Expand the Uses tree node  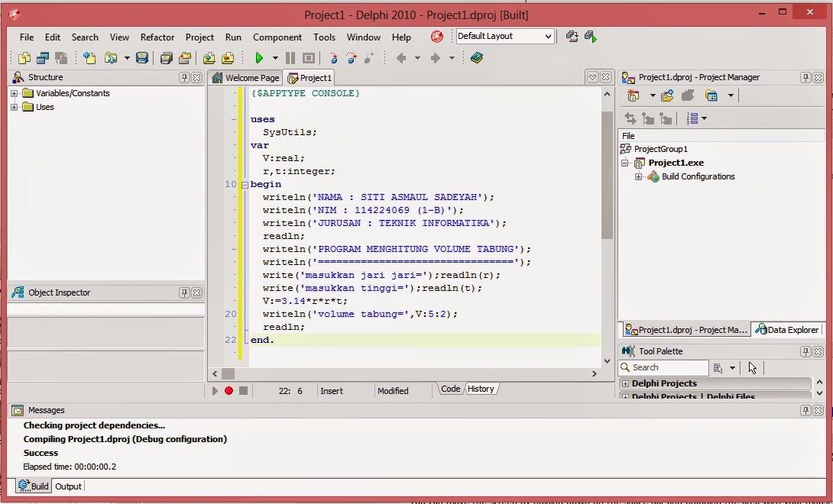click(15, 107)
